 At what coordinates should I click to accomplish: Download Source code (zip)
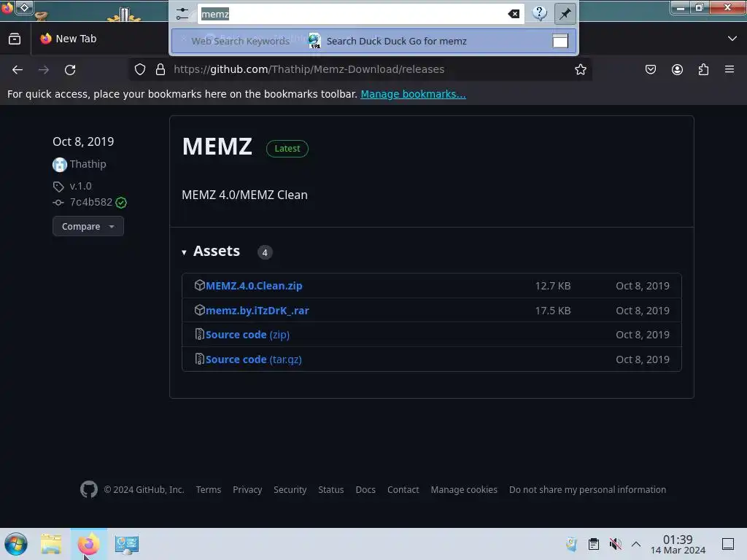(x=247, y=335)
